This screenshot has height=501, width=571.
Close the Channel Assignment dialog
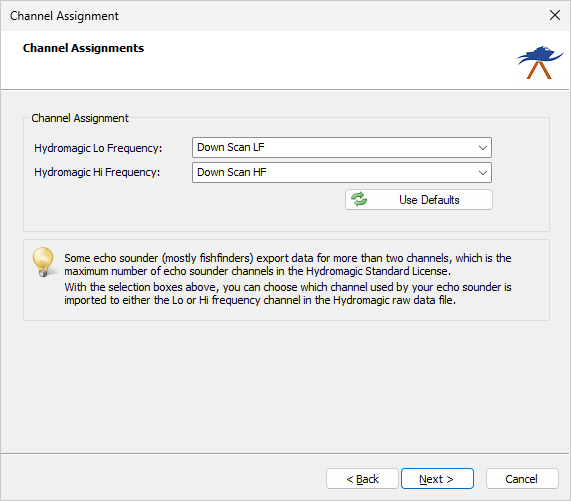pos(555,15)
